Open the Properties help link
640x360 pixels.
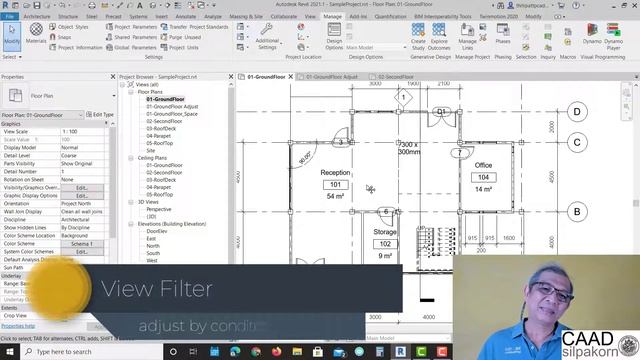18,326
